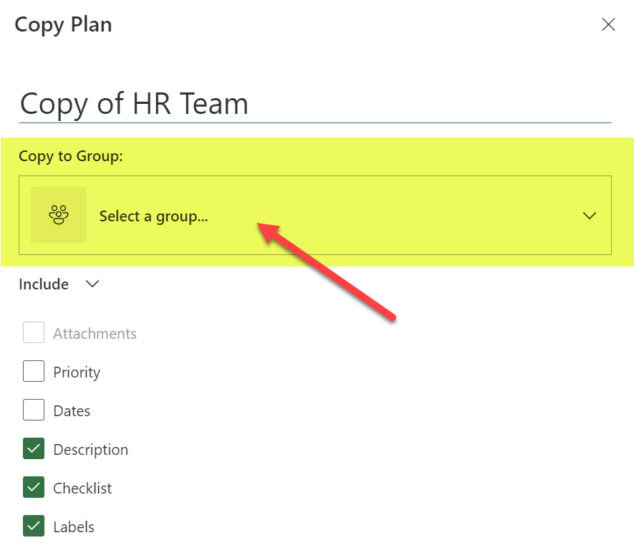Click the 'Labels' label text
The height and width of the screenshot is (558, 634).
tap(74, 527)
